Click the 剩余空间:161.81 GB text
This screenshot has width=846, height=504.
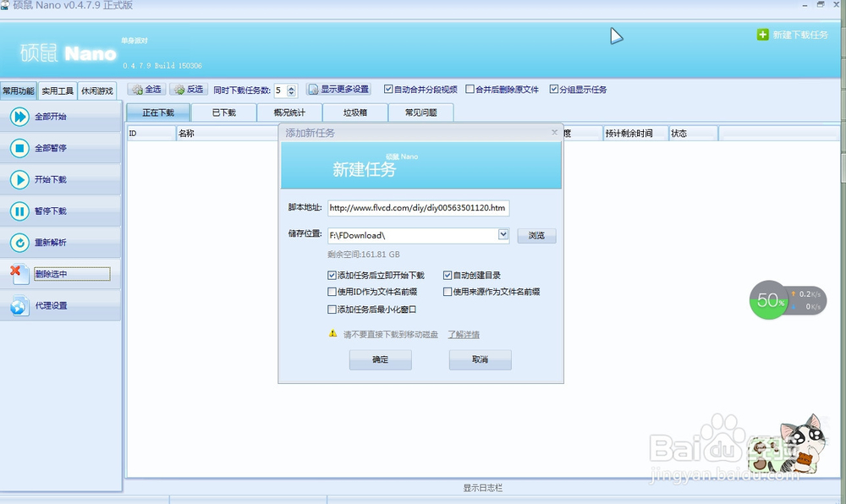pyautogui.click(x=364, y=255)
